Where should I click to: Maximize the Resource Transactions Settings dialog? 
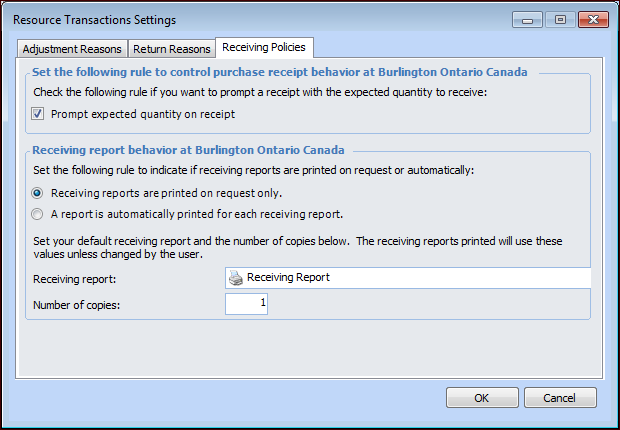557,19
